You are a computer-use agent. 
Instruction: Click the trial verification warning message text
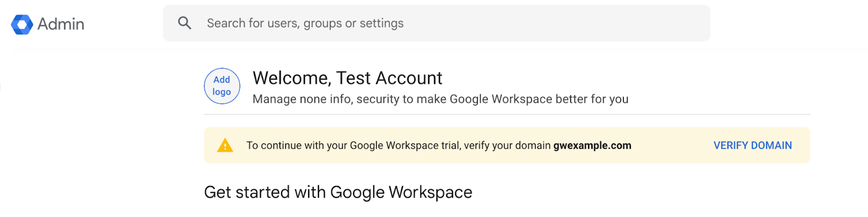[439, 145]
